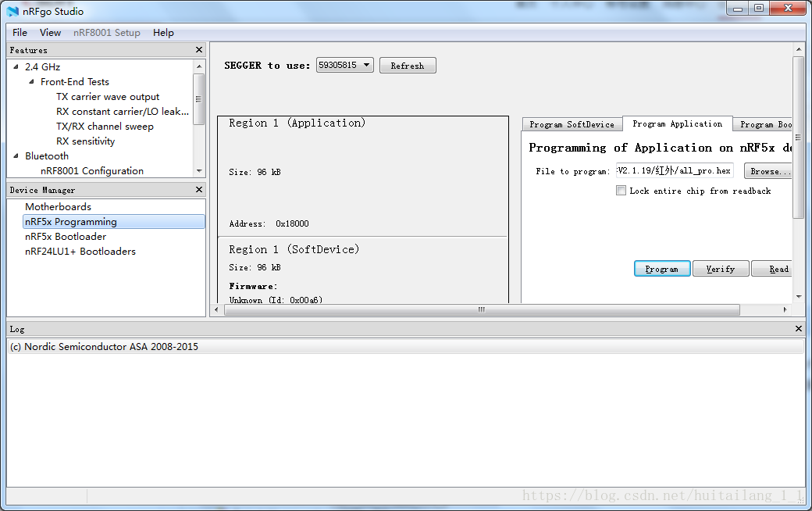812x511 pixels.
Task: Open the SEGGER serial number dropdown
Action: [x=345, y=65]
